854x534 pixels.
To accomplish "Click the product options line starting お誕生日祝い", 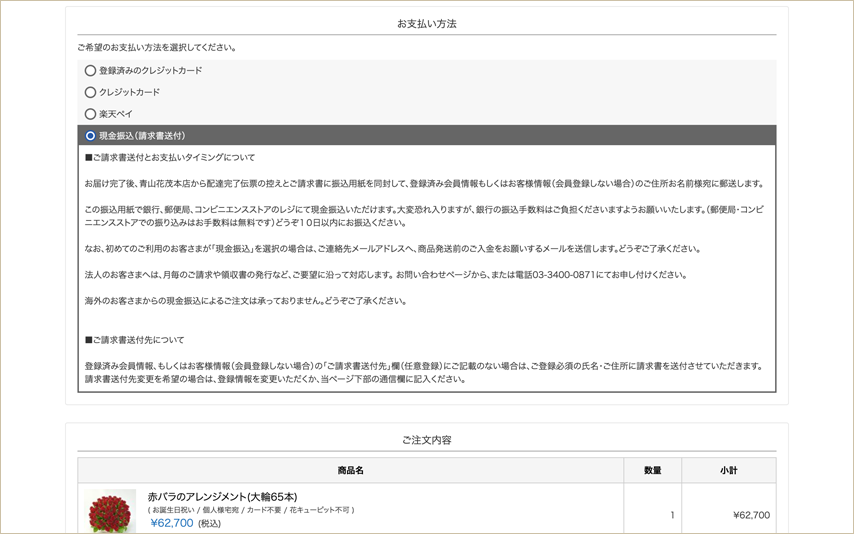I will [250, 510].
